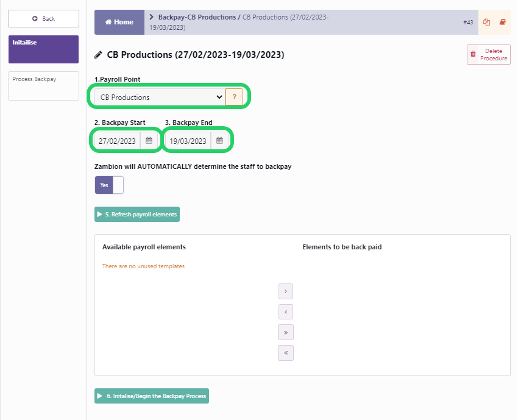
Task: Open the documentation book icon
Action: 502,21
